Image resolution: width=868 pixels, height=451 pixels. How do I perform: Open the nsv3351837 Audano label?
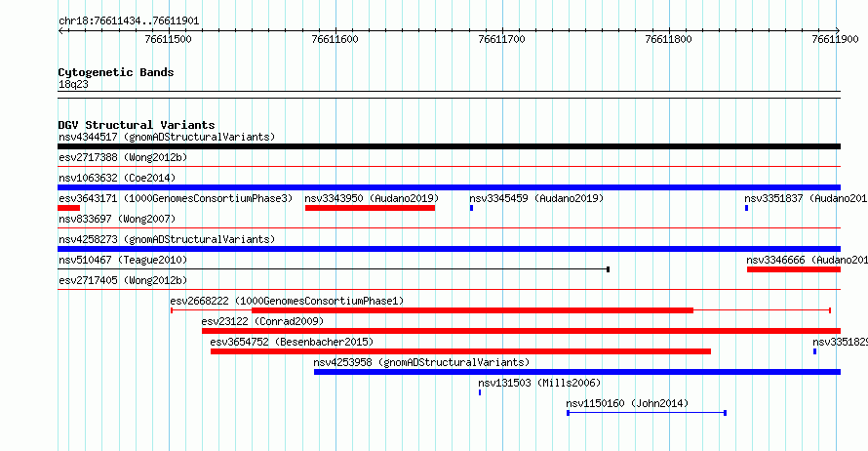[x=806, y=198]
